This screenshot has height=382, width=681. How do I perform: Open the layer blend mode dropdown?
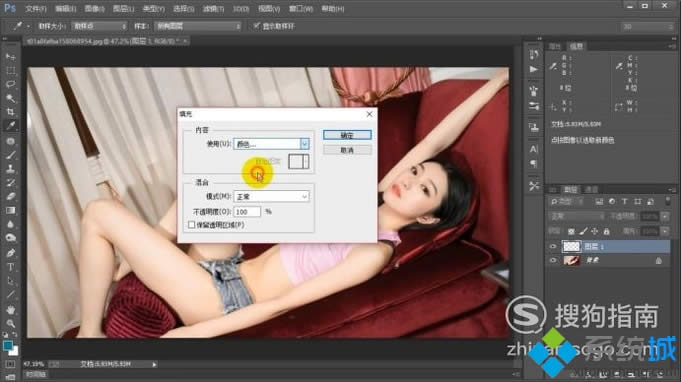577,216
